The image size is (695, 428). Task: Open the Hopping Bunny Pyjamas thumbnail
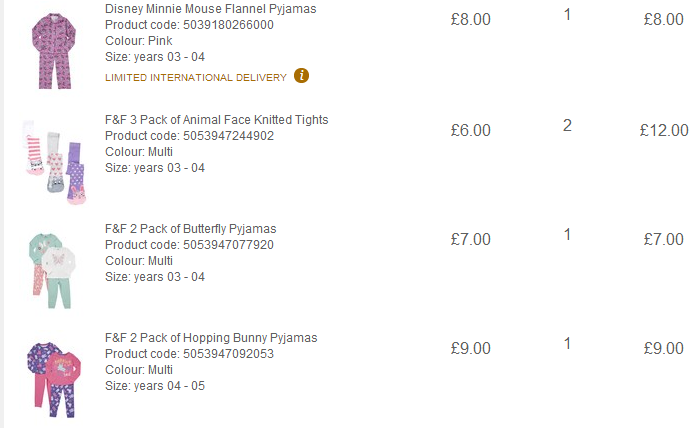point(54,379)
